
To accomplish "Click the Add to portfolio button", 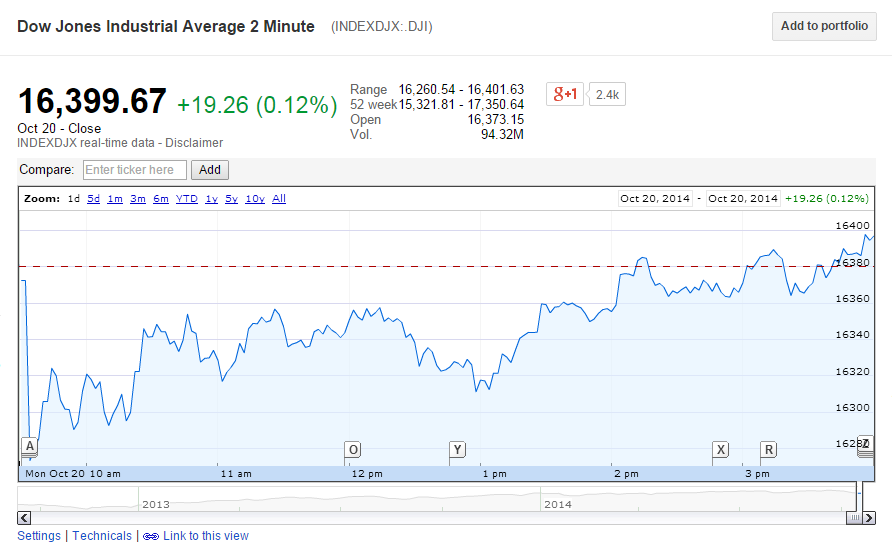I will coord(824,26).
